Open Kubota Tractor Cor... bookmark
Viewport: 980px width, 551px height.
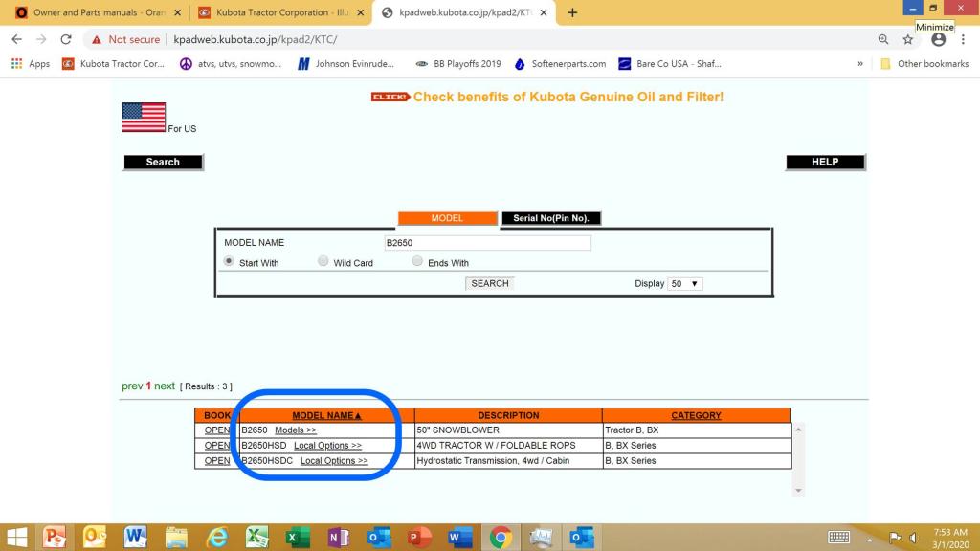click(x=113, y=64)
